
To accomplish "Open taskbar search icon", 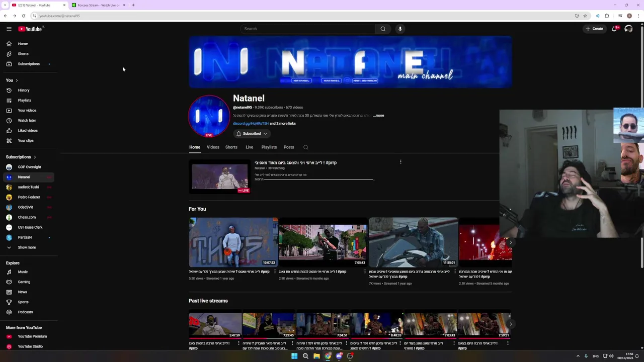I will pyautogui.click(x=305, y=356).
